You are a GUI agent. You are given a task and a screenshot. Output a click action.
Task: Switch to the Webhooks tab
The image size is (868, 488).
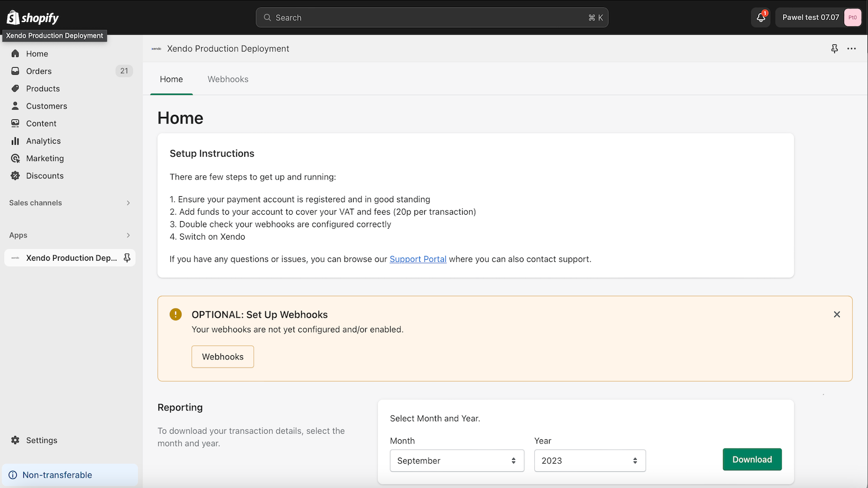[228, 79]
